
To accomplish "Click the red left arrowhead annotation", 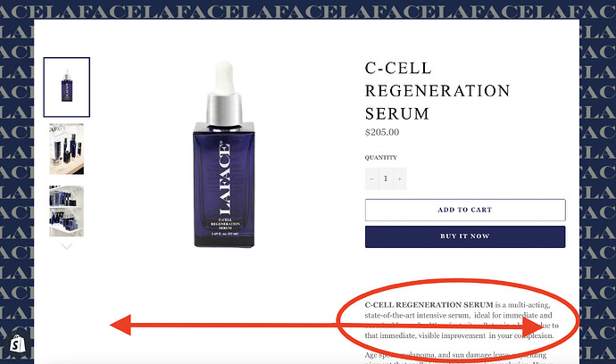I will (x=121, y=325).
